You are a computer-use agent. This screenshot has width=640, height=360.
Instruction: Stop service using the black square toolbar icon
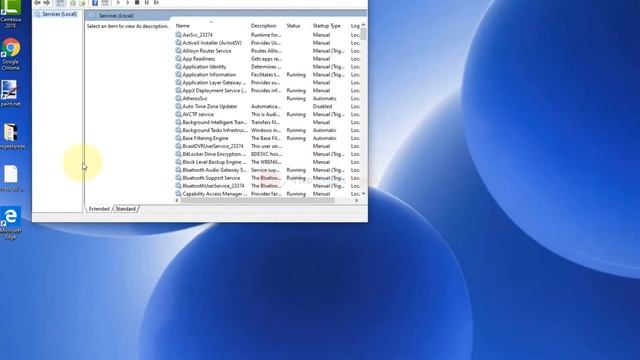tap(137, 2)
